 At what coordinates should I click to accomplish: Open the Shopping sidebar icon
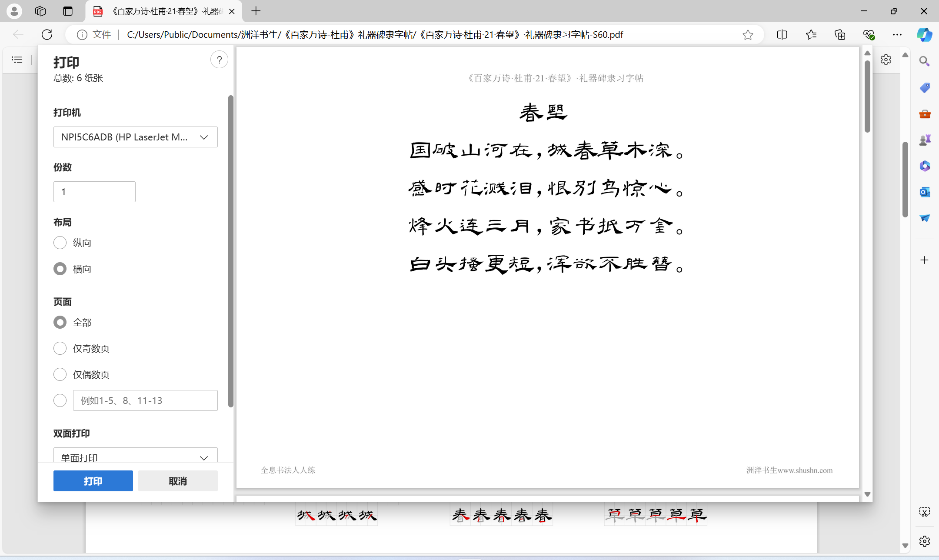coord(925,88)
